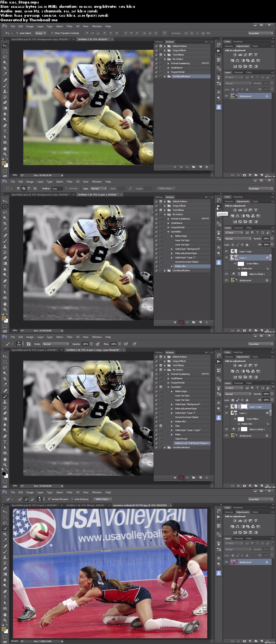Switch to History tab in the second frame
Viewport: 276px width, 644px height.
[159, 197]
